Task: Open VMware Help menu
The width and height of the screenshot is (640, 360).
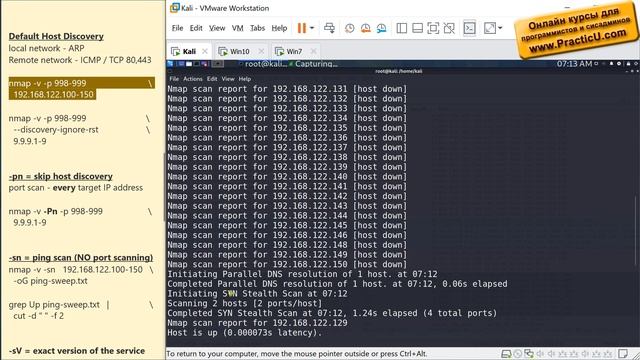Action: 279,28
